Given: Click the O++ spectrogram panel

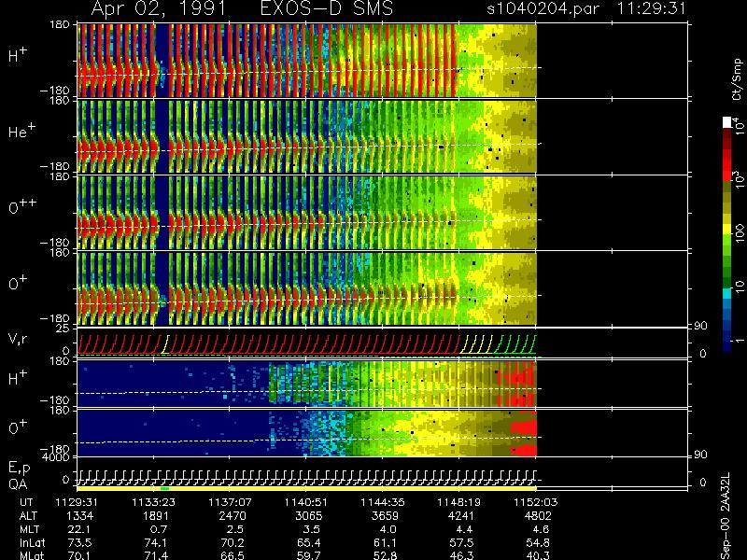Looking at the screenshot, I should tap(307, 213).
